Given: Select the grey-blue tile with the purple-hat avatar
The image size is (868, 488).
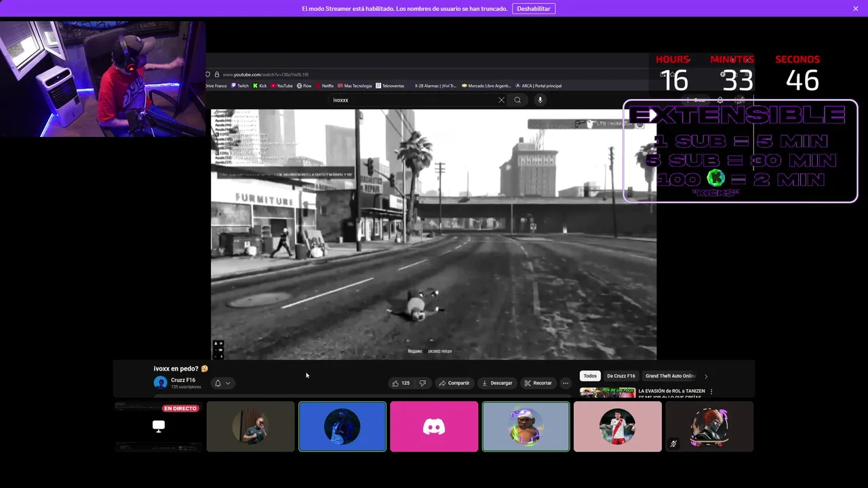Looking at the screenshot, I should coord(526,426).
